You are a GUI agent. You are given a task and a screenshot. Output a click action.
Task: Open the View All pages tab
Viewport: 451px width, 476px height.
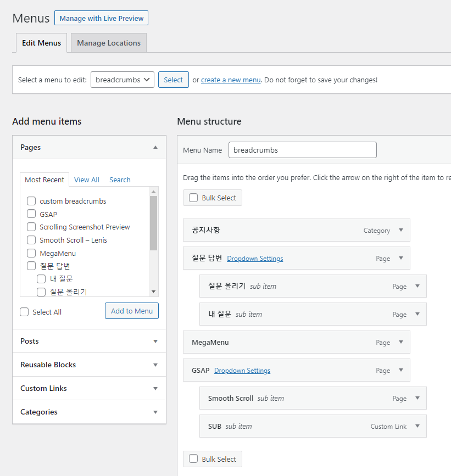tap(86, 180)
